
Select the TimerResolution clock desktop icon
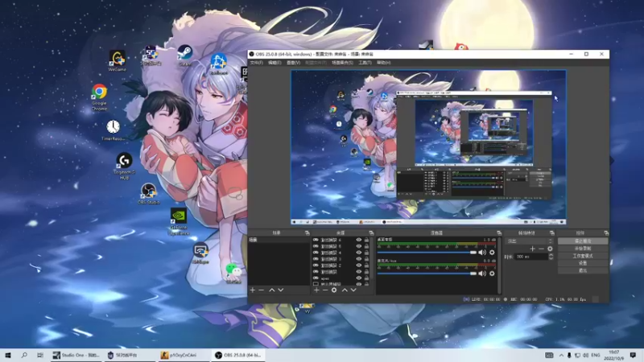point(113,130)
